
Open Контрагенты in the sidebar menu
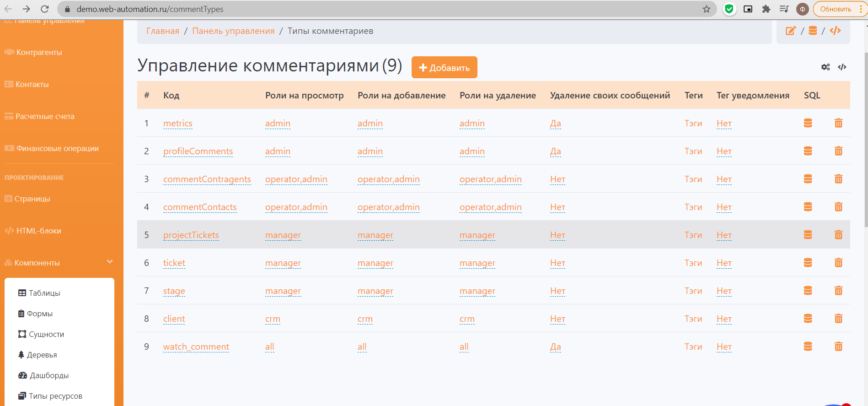39,52
